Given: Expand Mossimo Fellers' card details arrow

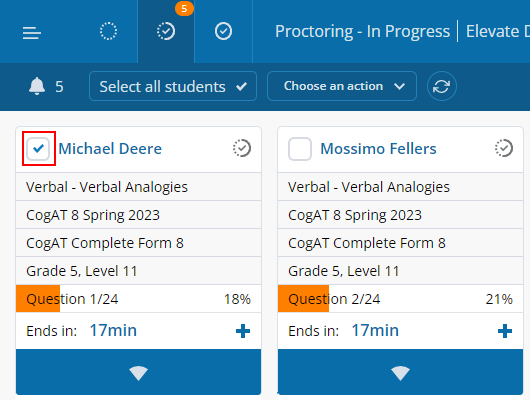Looking at the screenshot, I should click(401, 372).
